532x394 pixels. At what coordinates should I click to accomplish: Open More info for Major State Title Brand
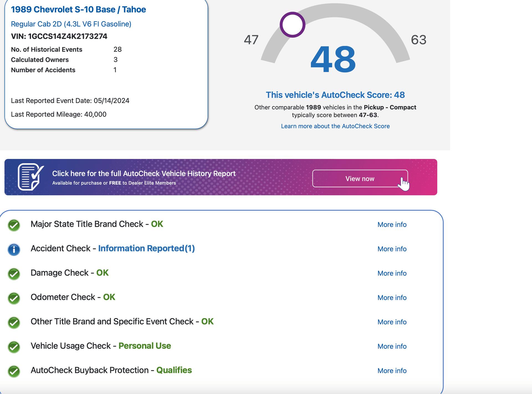(392, 225)
